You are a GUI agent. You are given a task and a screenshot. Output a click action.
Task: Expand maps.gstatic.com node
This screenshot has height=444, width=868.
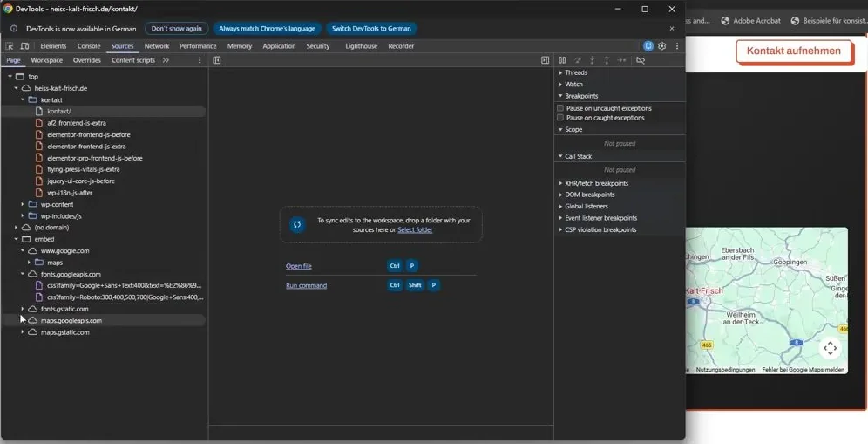pos(23,332)
